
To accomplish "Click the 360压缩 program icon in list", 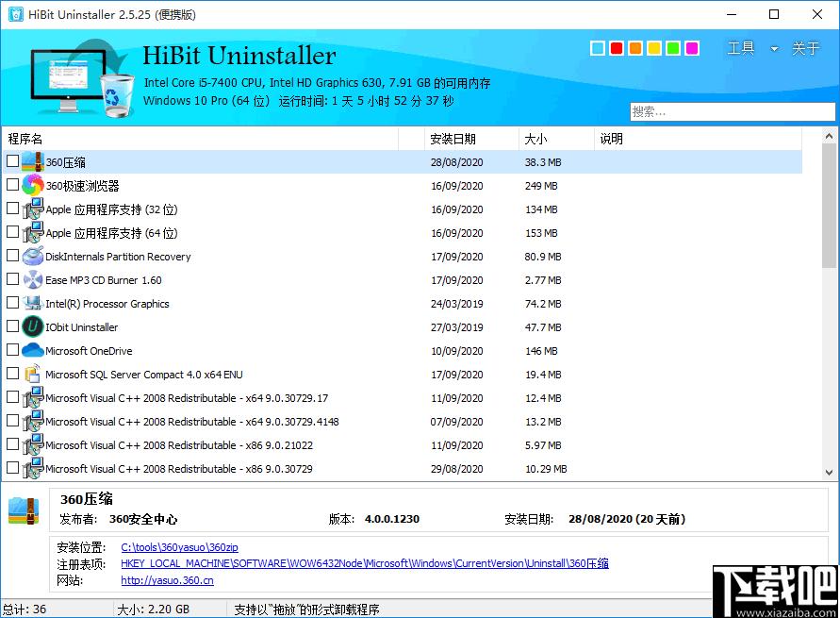I will 33,162.
